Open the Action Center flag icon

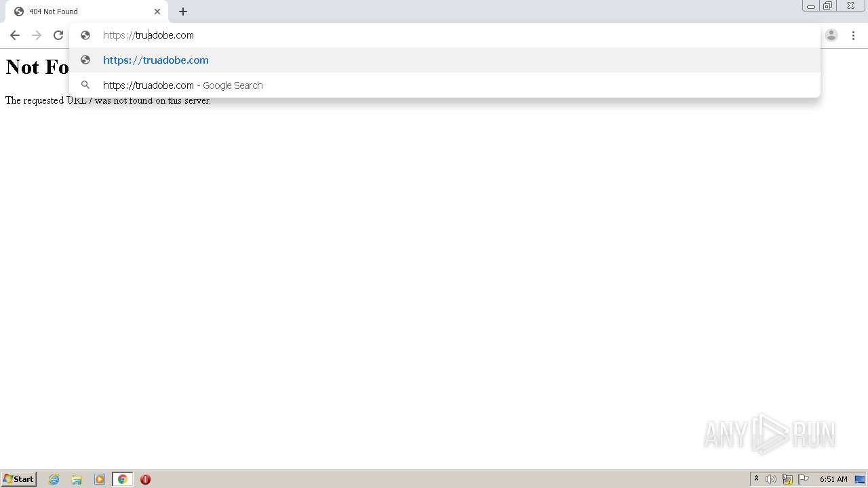tap(804, 479)
